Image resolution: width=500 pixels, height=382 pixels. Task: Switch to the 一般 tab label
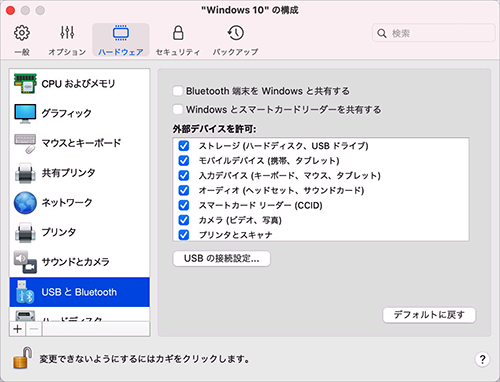tap(22, 52)
